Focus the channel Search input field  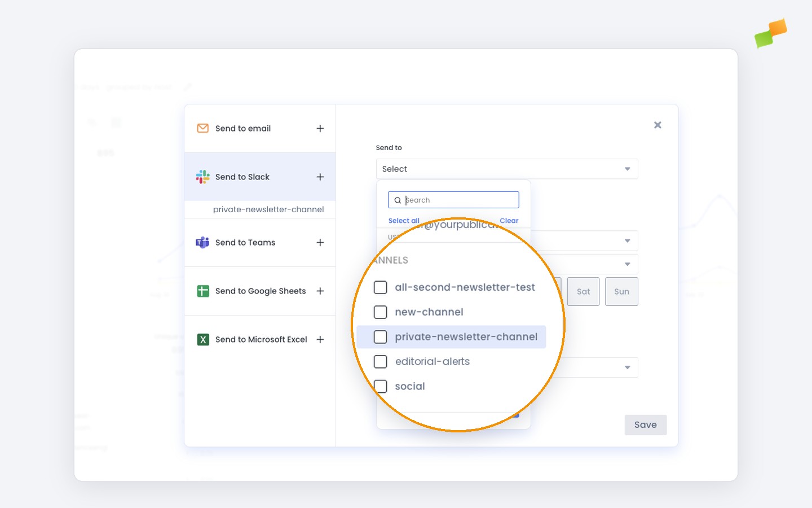[x=453, y=200]
